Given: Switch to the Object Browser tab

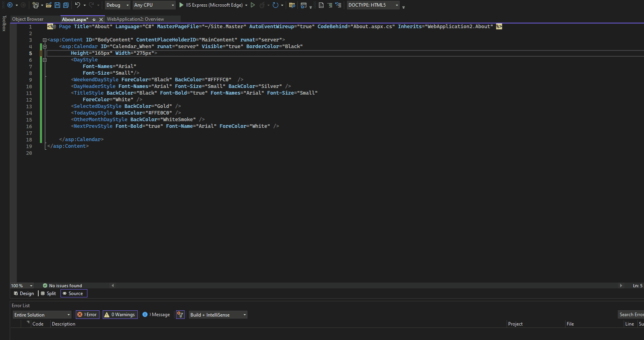Looking at the screenshot, I should click(x=28, y=19).
